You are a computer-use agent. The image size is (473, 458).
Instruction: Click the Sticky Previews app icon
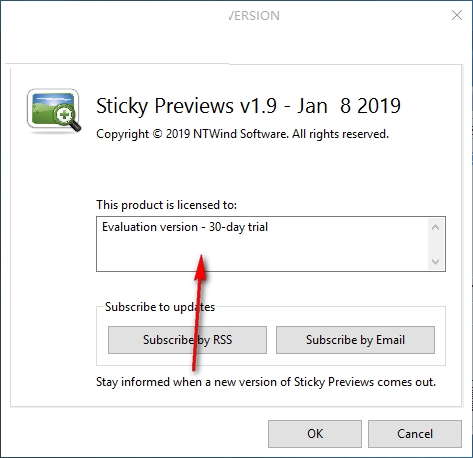[x=54, y=111]
